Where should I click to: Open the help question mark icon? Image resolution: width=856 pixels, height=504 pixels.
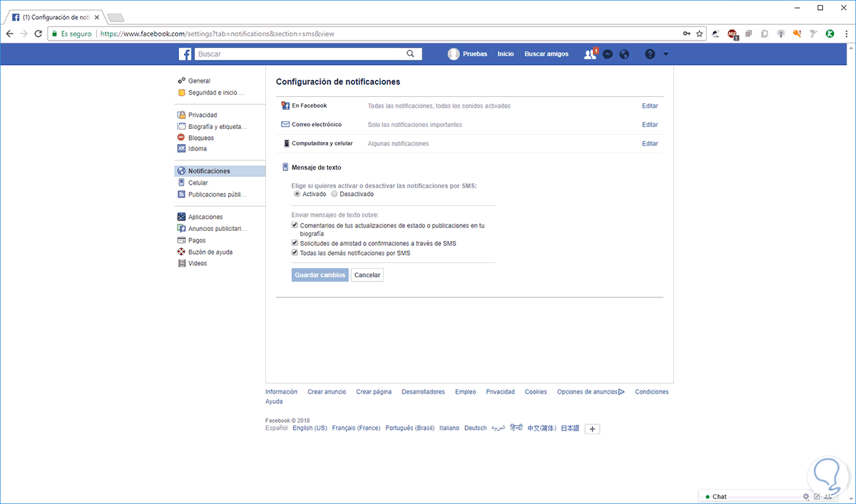[x=649, y=54]
